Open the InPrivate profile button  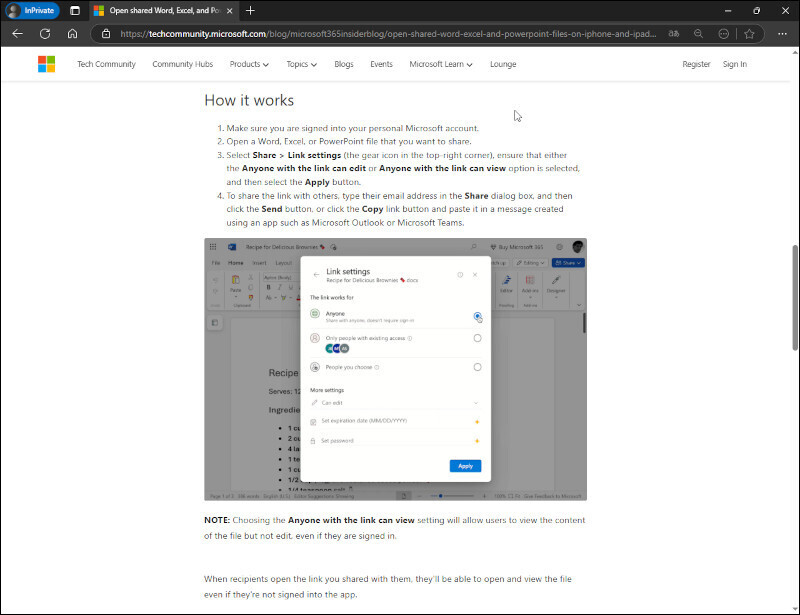(32, 10)
